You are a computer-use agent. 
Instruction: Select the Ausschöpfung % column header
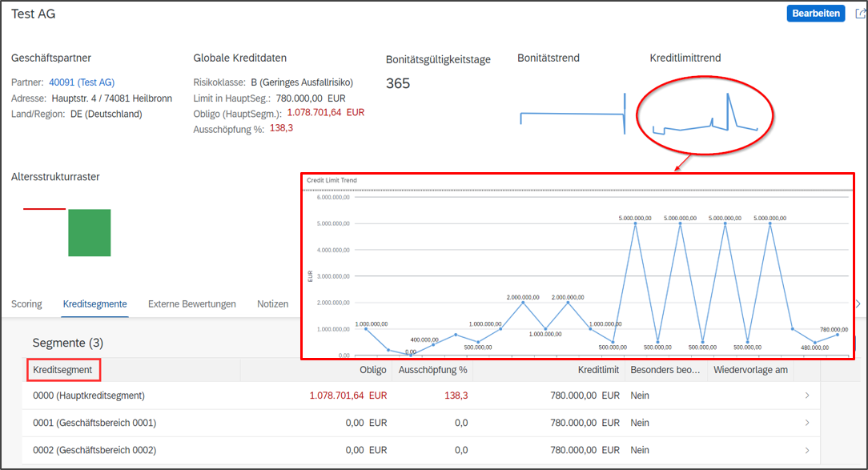click(x=432, y=369)
